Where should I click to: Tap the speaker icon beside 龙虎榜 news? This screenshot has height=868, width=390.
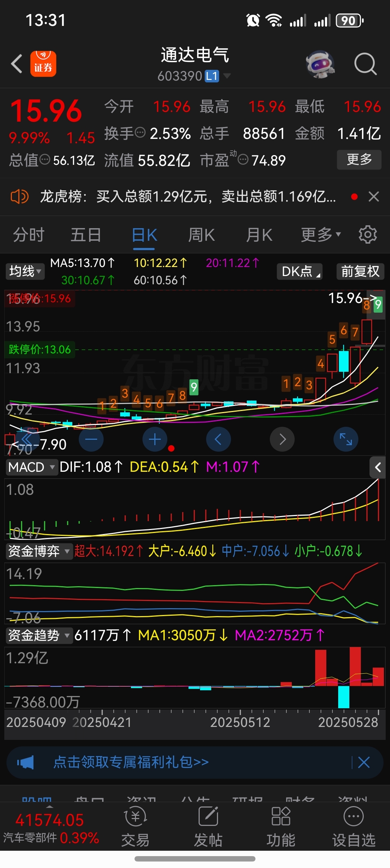click(19, 196)
